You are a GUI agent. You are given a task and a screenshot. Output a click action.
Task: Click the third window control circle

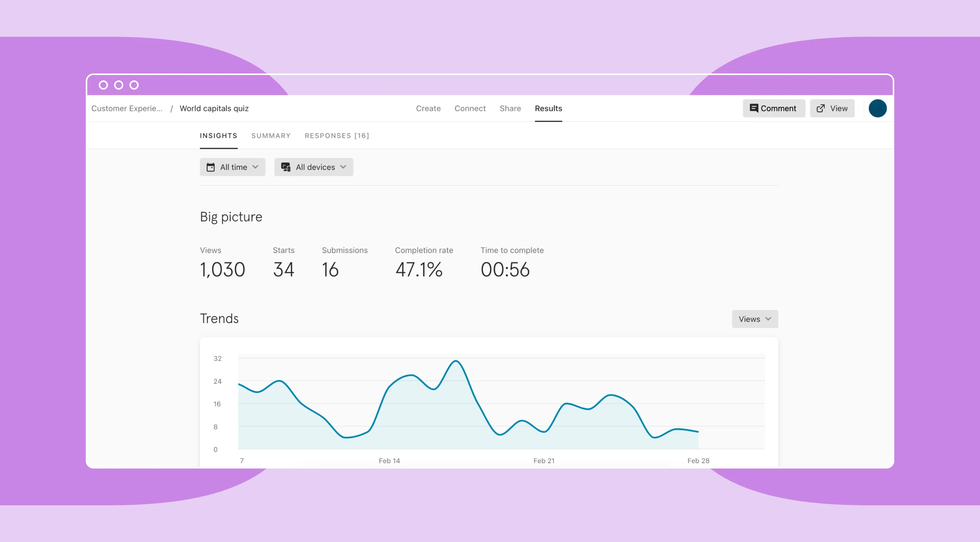[134, 85]
